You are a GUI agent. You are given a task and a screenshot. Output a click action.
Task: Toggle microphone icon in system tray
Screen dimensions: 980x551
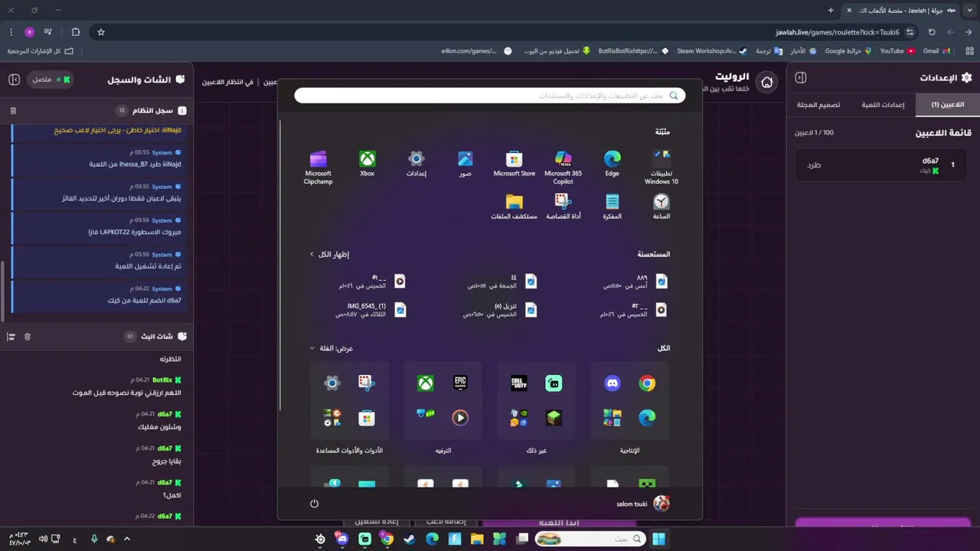click(94, 540)
